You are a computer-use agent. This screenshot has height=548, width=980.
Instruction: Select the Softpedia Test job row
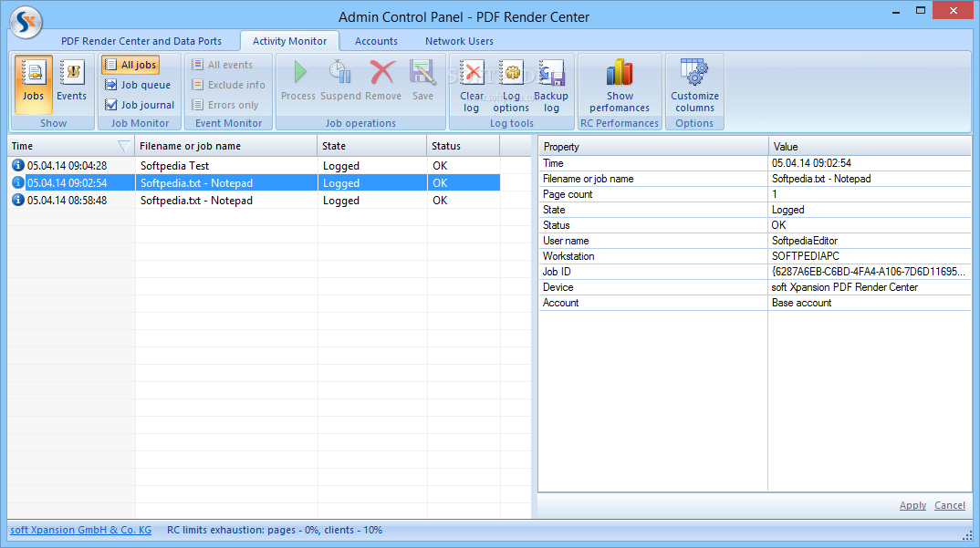tap(255, 166)
